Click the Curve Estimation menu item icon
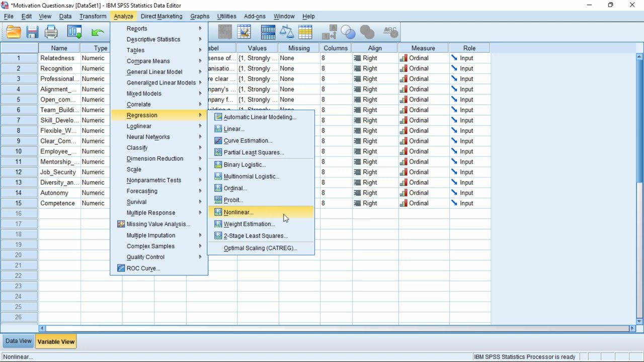 click(x=218, y=141)
